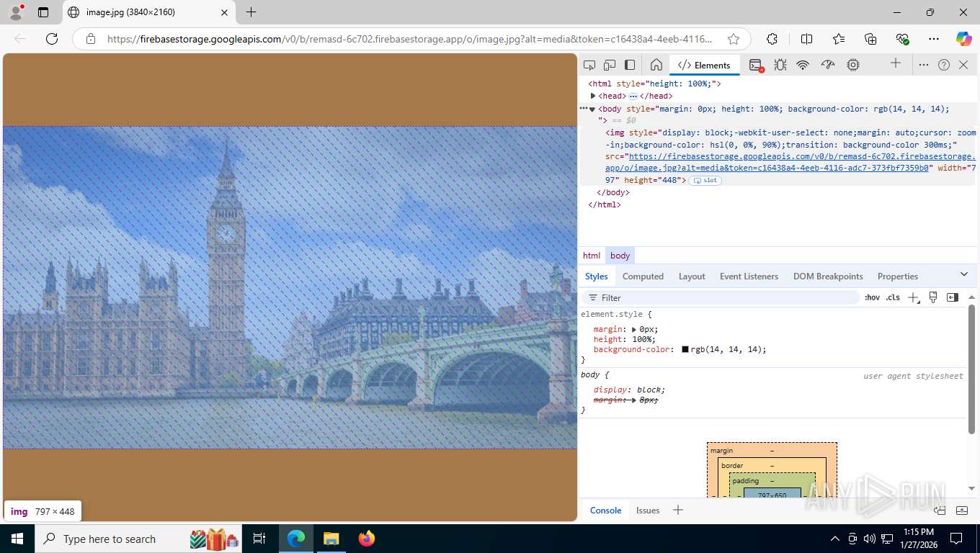Launch Firefox from the taskbar

pyautogui.click(x=367, y=539)
